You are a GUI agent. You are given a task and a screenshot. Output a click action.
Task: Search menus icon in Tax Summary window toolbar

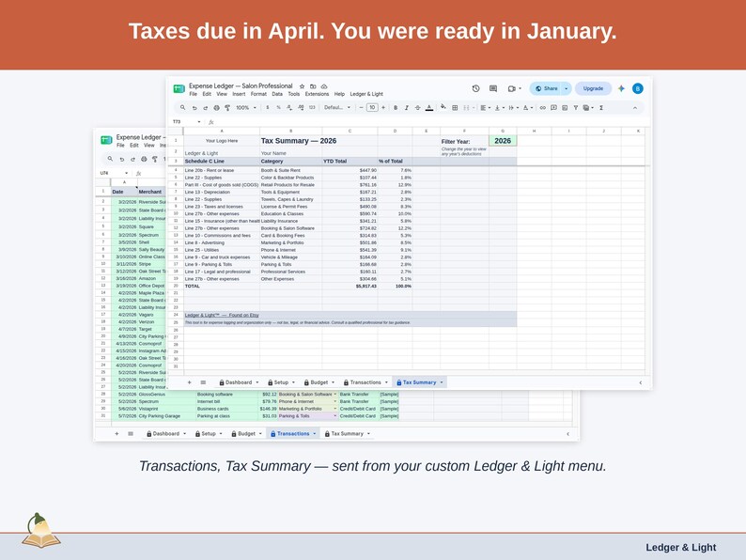(x=182, y=107)
